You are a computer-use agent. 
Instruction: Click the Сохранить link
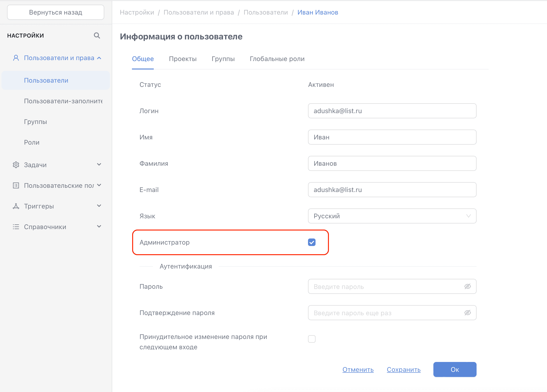(x=404, y=369)
